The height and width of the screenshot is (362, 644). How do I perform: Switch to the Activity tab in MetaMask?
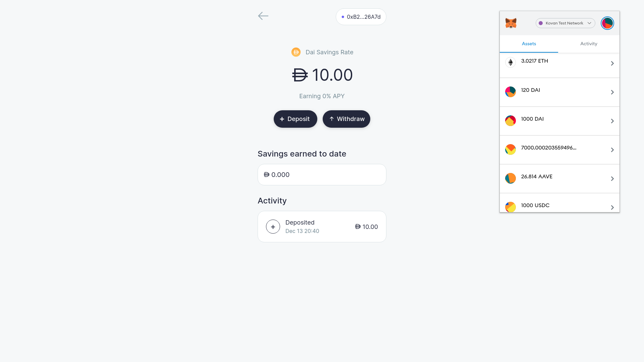tap(589, 44)
